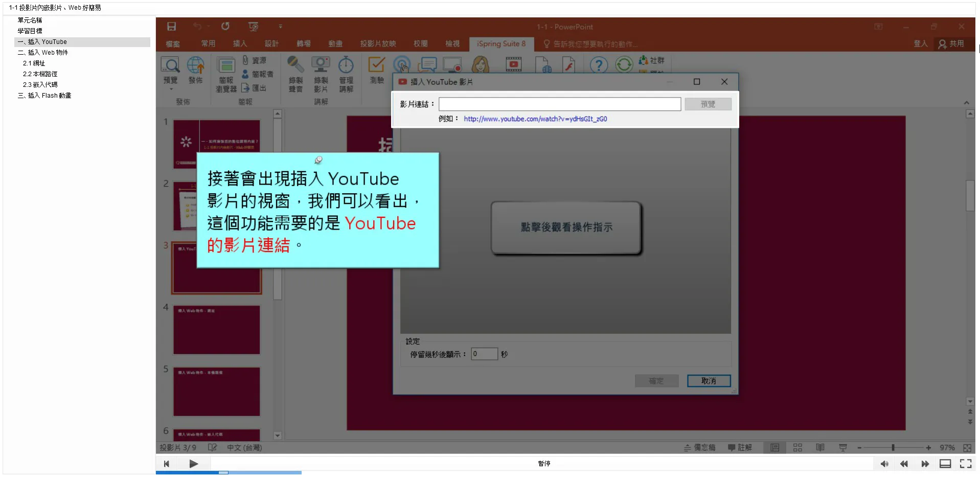Click the 錄製聲音 microphone icon
980x477 pixels.
pos(295,65)
